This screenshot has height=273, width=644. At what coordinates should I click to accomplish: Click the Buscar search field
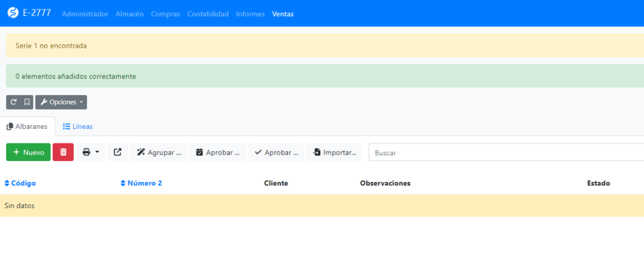(x=503, y=153)
